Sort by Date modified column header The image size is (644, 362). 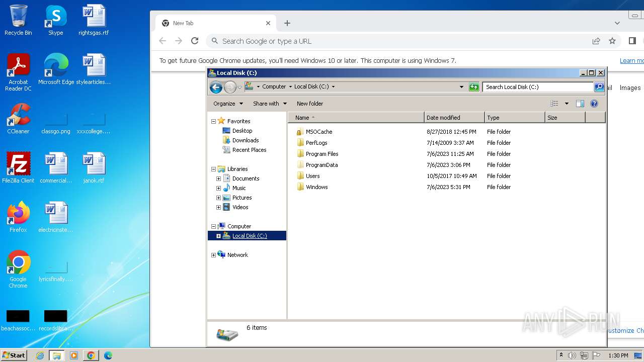click(x=454, y=118)
